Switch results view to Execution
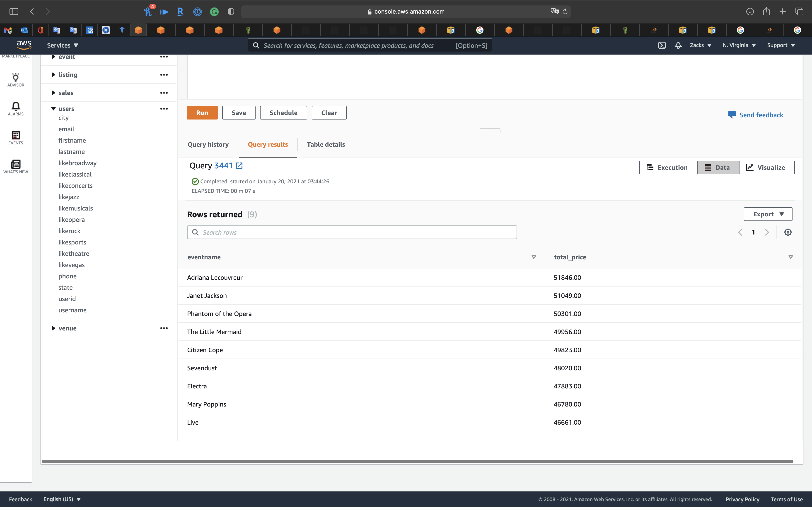This screenshot has height=507, width=812. click(x=668, y=167)
